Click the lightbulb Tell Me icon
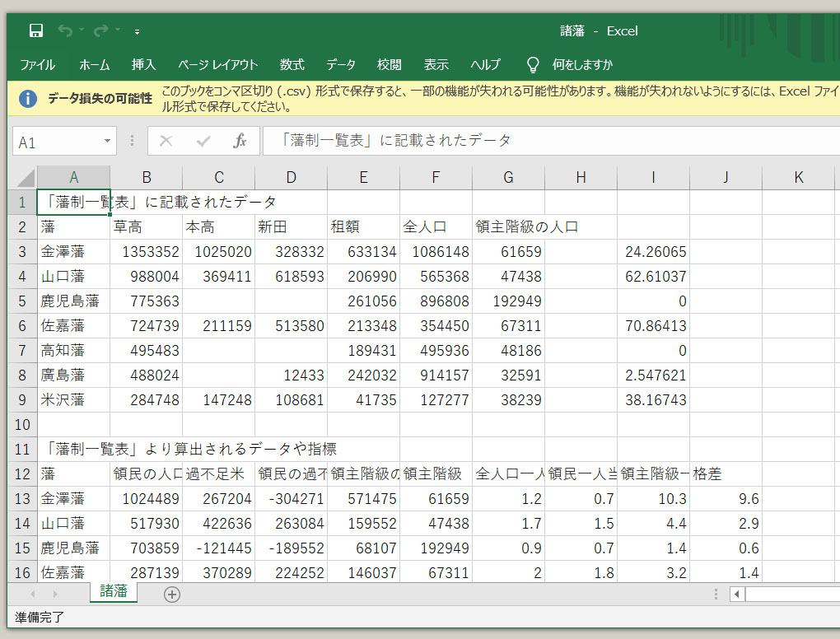The height and width of the screenshot is (639, 840). [x=533, y=65]
